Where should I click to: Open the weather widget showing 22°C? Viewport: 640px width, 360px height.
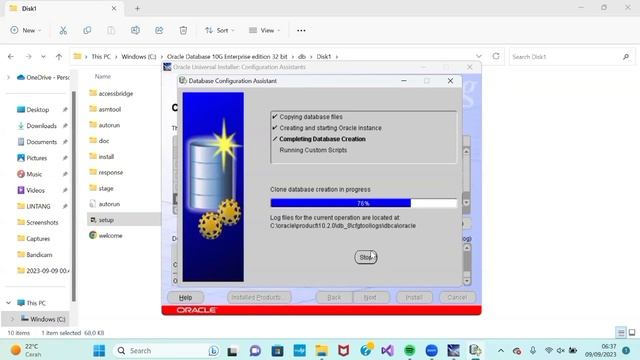[x=26, y=350]
